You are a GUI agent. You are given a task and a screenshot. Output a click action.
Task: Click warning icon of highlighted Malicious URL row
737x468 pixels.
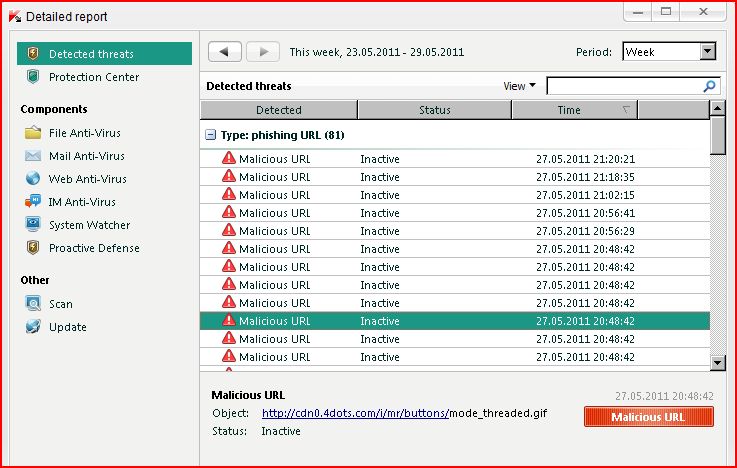(229, 320)
